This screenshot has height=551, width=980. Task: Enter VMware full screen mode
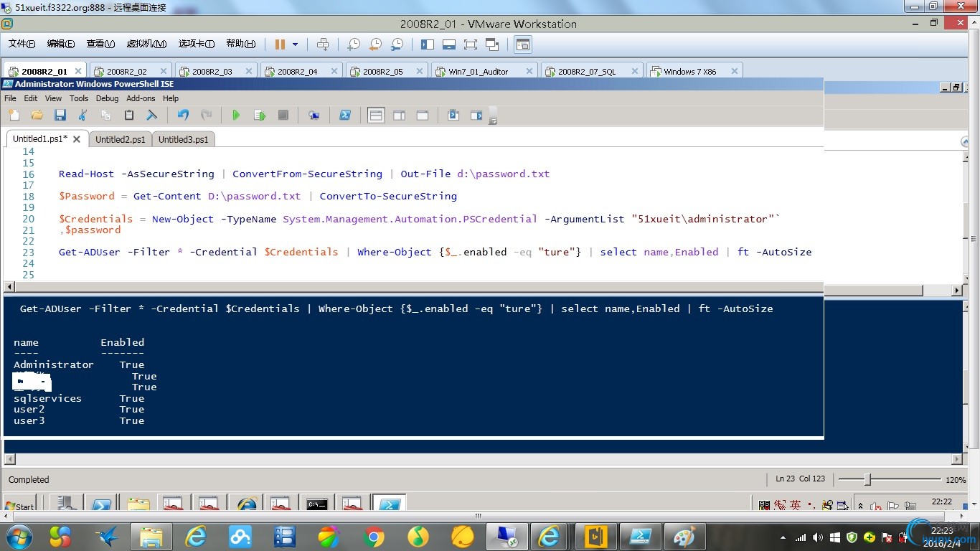tap(471, 44)
